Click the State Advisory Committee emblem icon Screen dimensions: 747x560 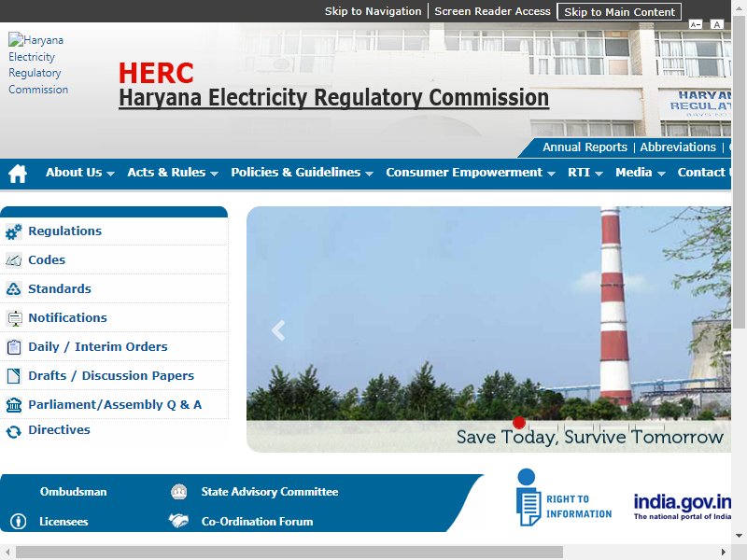[x=178, y=492]
